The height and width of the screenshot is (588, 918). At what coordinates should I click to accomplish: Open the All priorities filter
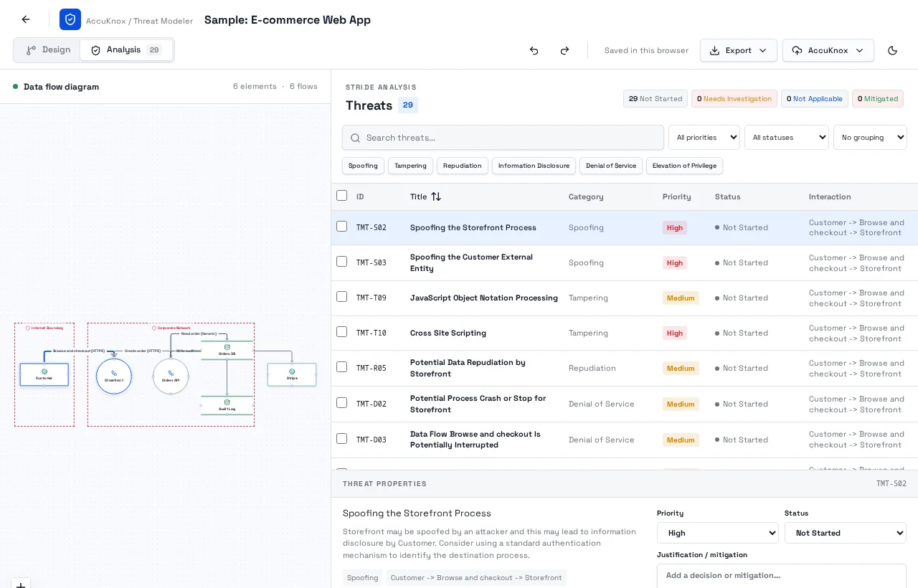(704, 137)
